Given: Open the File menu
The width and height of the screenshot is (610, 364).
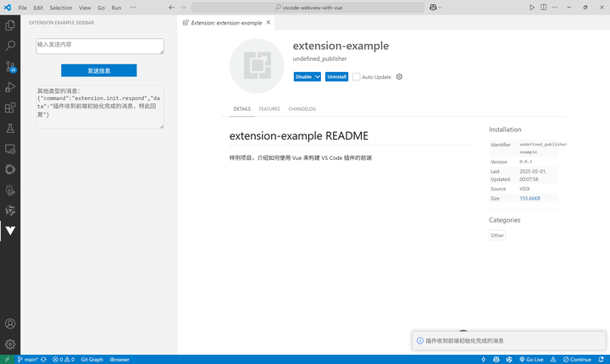Looking at the screenshot, I should point(23,8).
